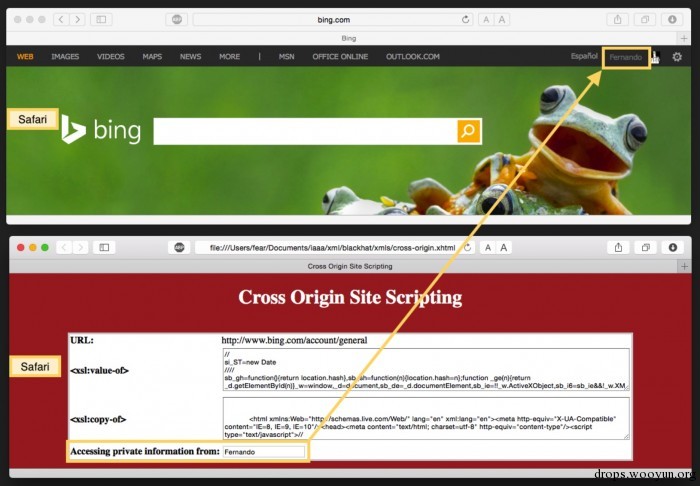The image size is (700, 486).
Task: Click the Bing logo
Action: point(101,130)
